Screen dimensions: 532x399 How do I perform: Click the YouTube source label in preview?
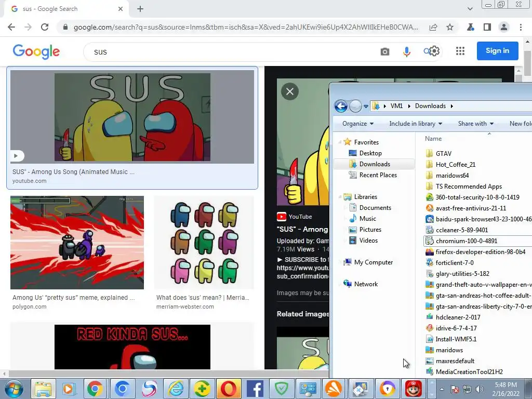coord(295,217)
